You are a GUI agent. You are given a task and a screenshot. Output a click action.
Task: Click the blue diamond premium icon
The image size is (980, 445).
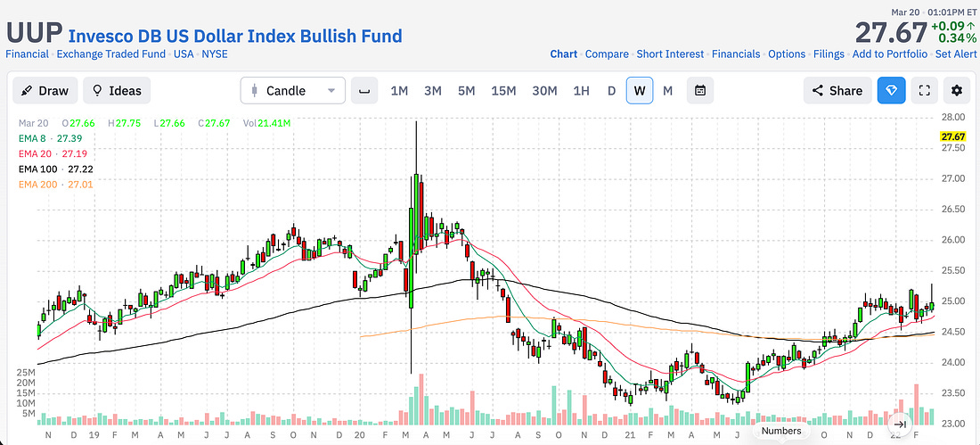point(891,91)
